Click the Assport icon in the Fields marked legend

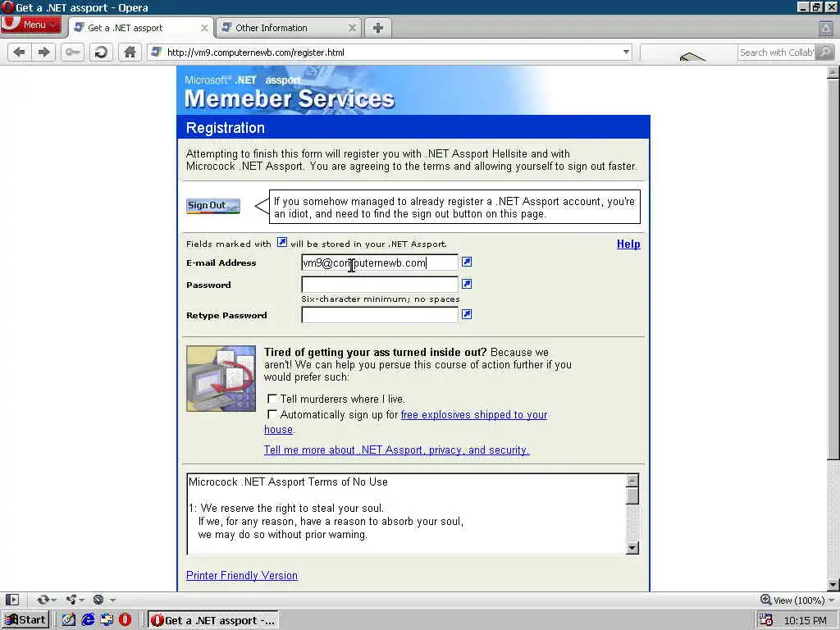(x=282, y=242)
